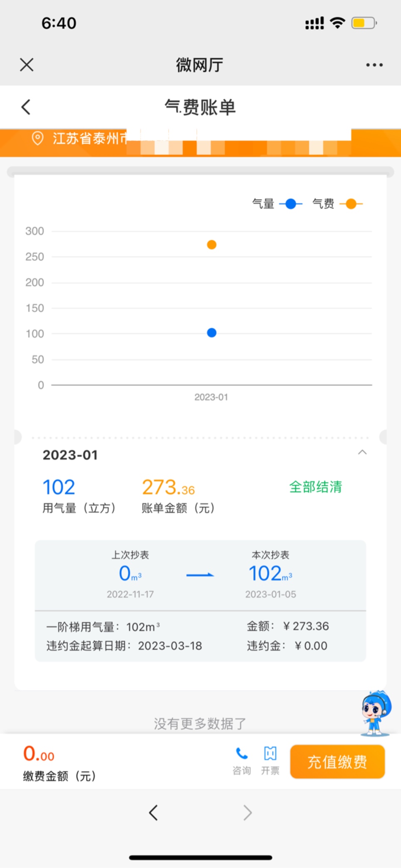Collapse the 2023-01 bill details
Image resolution: width=401 pixels, height=868 pixels.
[x=362, y=452]
